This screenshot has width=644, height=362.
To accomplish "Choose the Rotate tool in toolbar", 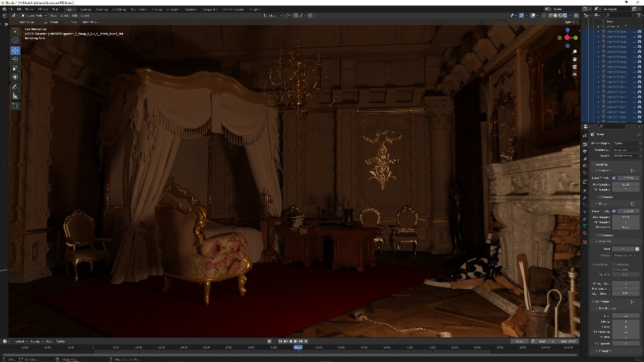I will click(15, 59).
